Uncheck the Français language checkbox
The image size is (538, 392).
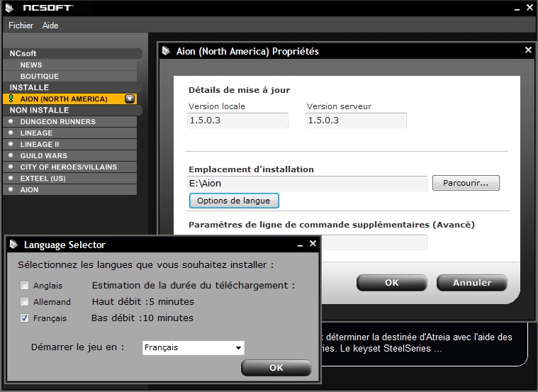[x=25, y=318]
